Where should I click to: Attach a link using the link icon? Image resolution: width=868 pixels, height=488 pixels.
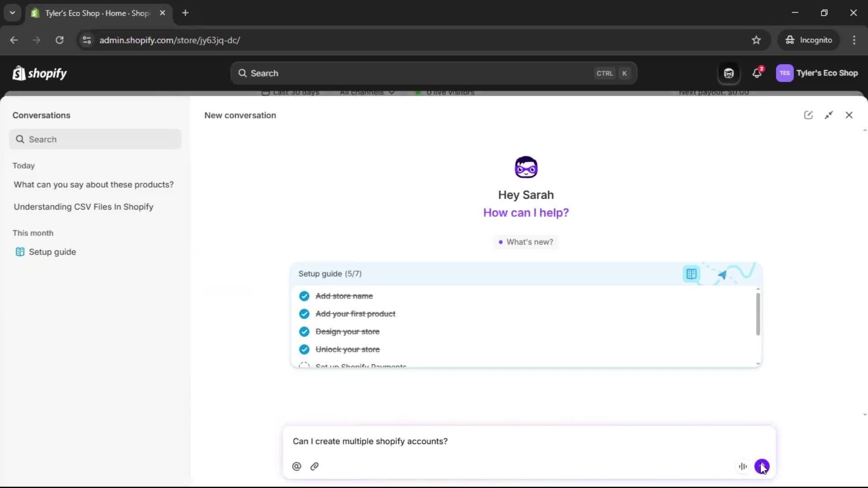click(315, 466)
